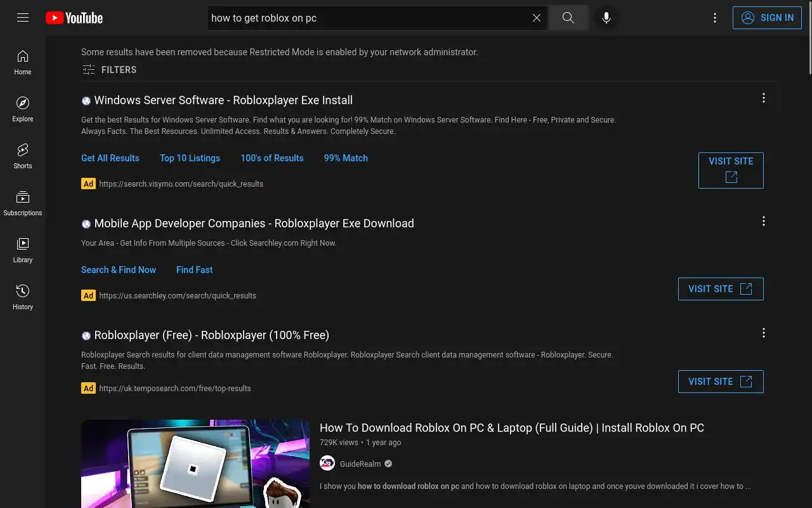Open Windows Server Software ad title
This screenshot has width=812, height=508.
point(223,100)
